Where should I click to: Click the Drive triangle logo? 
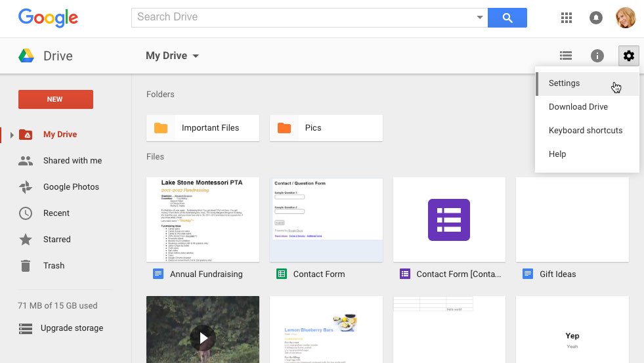point(26,55)
